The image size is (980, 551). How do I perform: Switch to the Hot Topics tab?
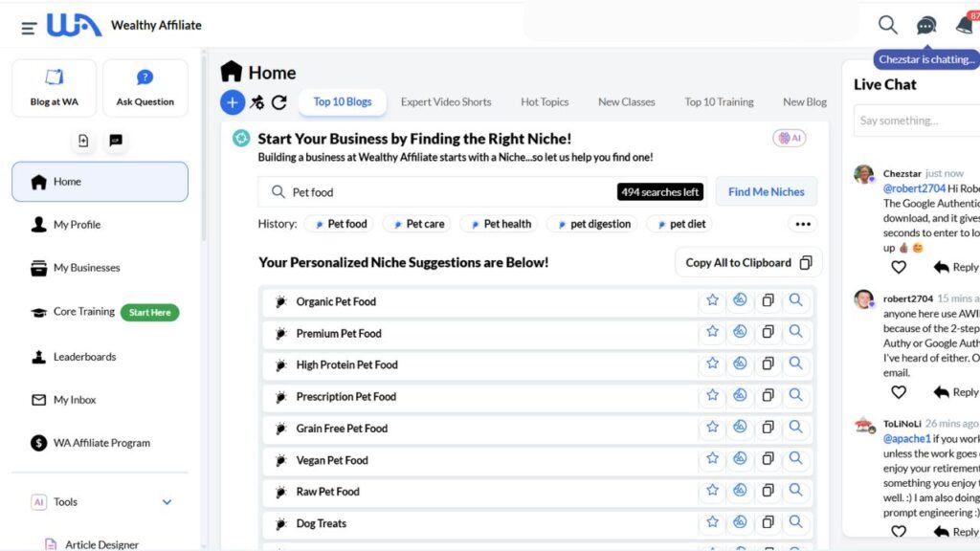(545, 102)
